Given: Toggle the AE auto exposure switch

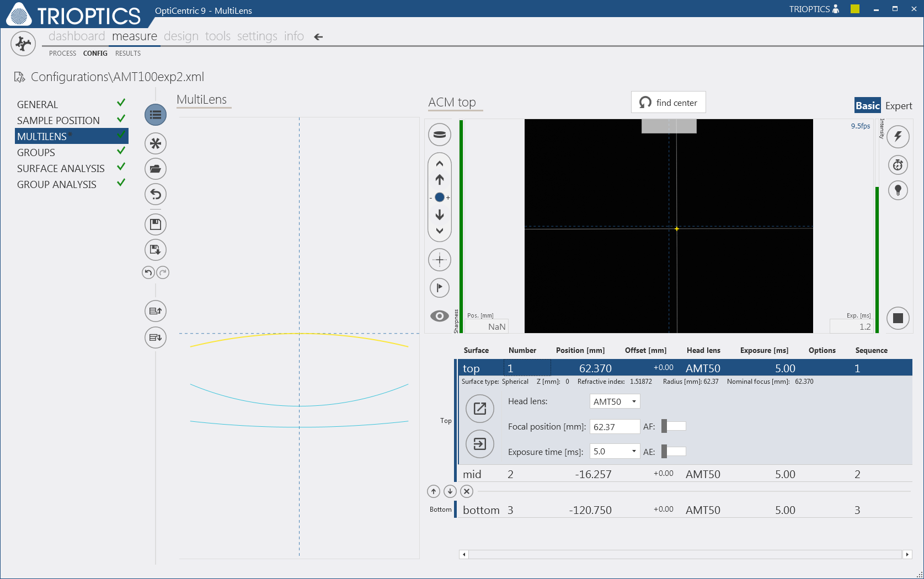Looking at the screenshot, I should (x=674, y=452).
